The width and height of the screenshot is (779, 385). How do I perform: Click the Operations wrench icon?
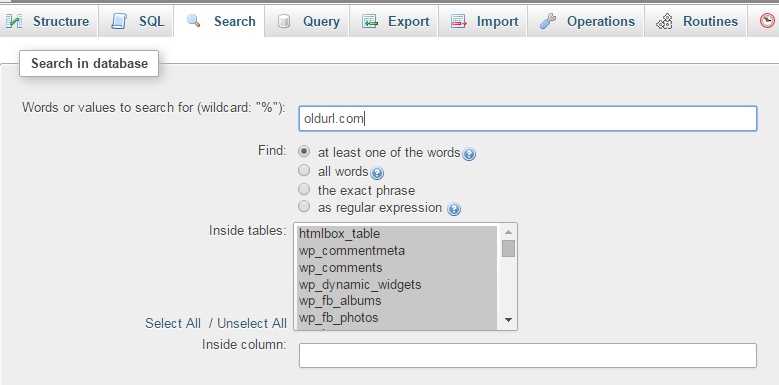pyautogui.click(x=547, y=21)
